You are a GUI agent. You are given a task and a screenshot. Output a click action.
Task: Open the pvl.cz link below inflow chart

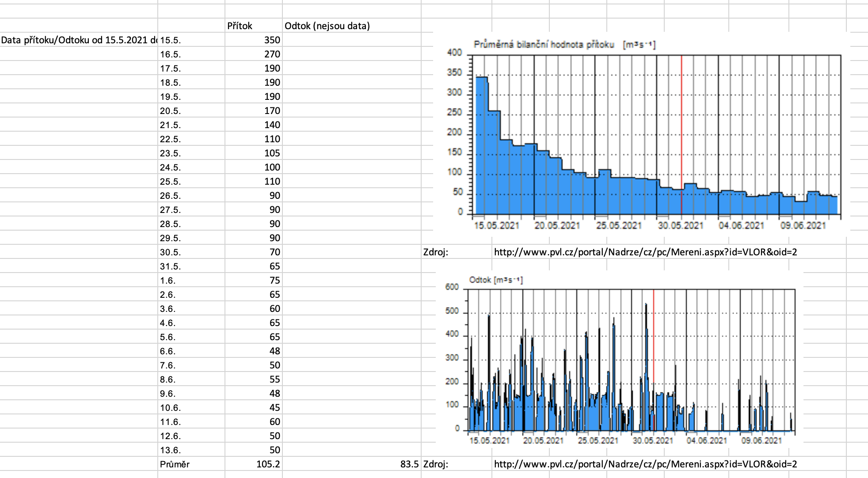tap(645, 252)
